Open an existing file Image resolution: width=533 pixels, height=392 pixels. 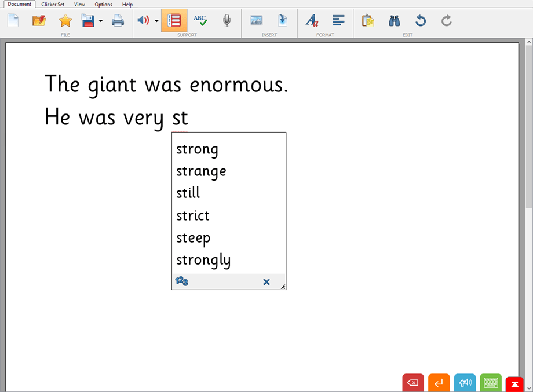pos(38,20)
